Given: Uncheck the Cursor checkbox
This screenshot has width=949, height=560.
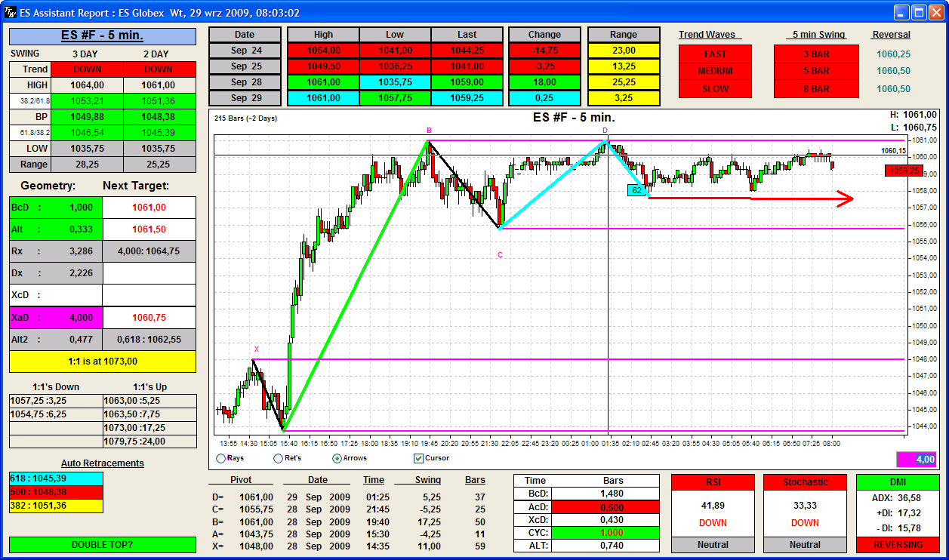Looking at the screenshot, I should pyautogui.click(x=419, y=458).
